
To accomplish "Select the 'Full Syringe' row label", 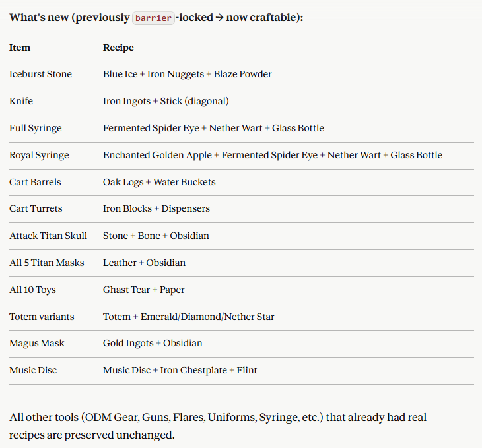I will point(36,128).
